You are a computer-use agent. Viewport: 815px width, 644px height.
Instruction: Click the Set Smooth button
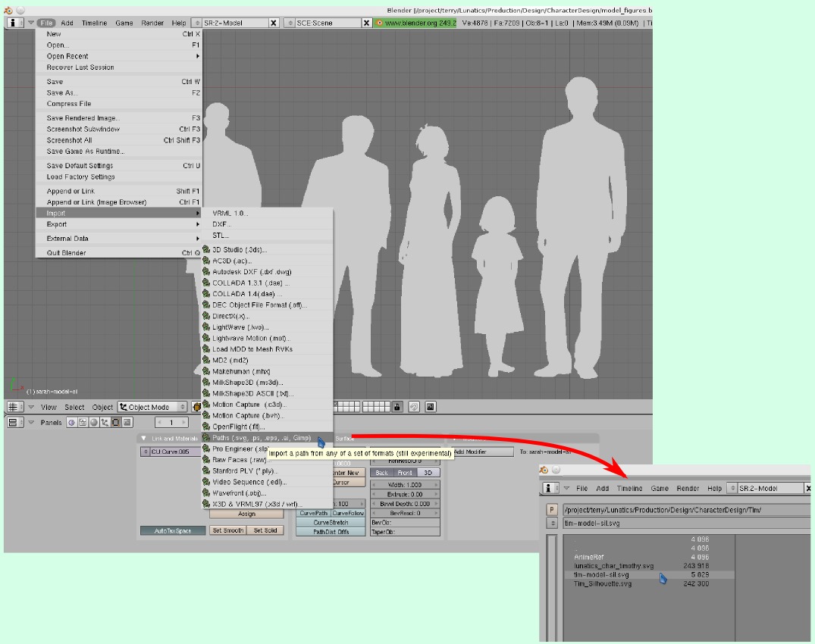[228, 530]
